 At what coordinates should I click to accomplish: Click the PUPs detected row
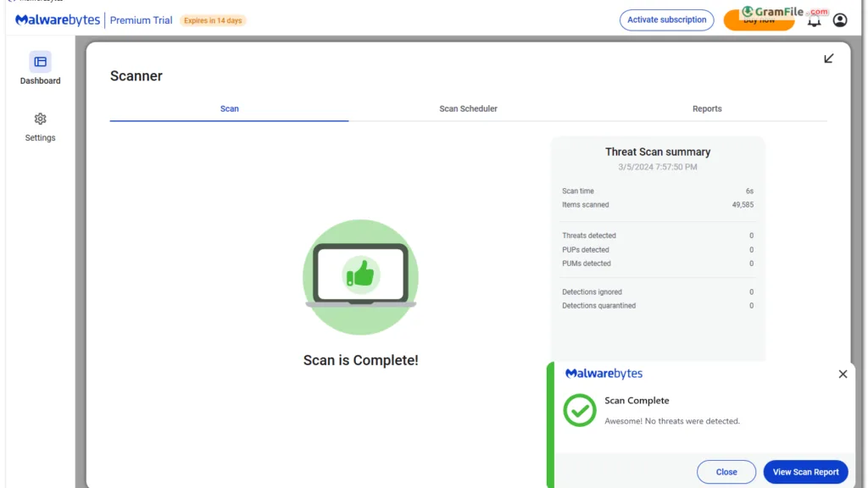658,250
